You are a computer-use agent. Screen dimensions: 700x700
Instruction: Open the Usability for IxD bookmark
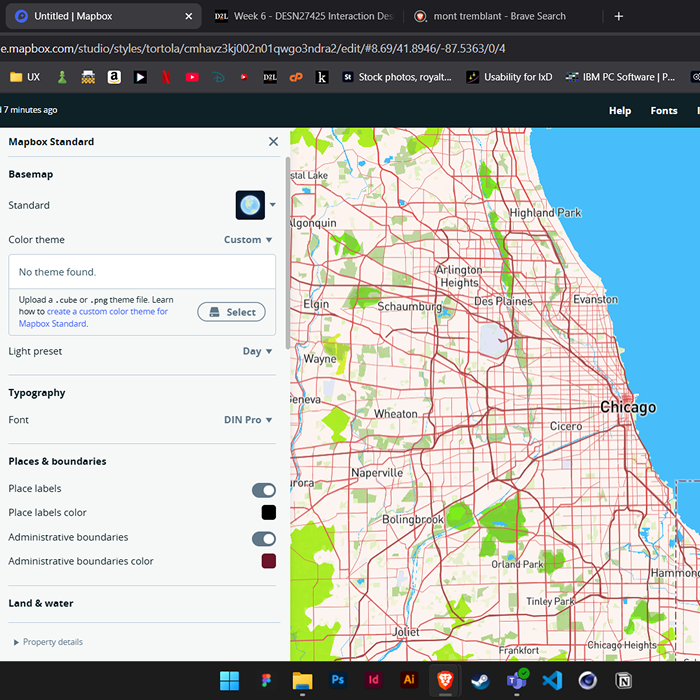click(x=509, y=77)
